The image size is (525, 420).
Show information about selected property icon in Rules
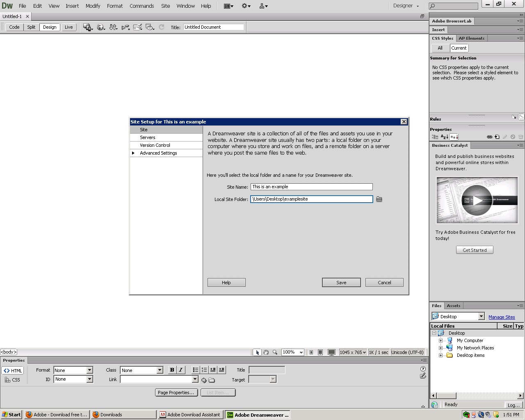(x=514, y=117)
